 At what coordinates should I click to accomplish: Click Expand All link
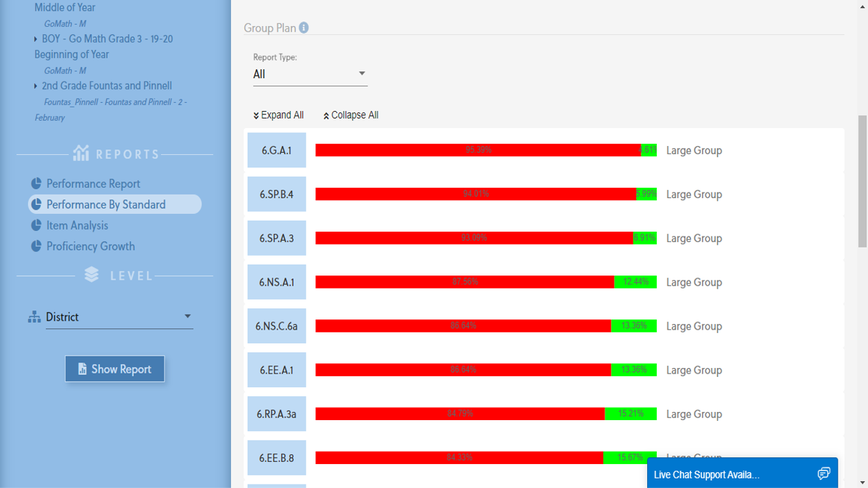click(278, 115)
